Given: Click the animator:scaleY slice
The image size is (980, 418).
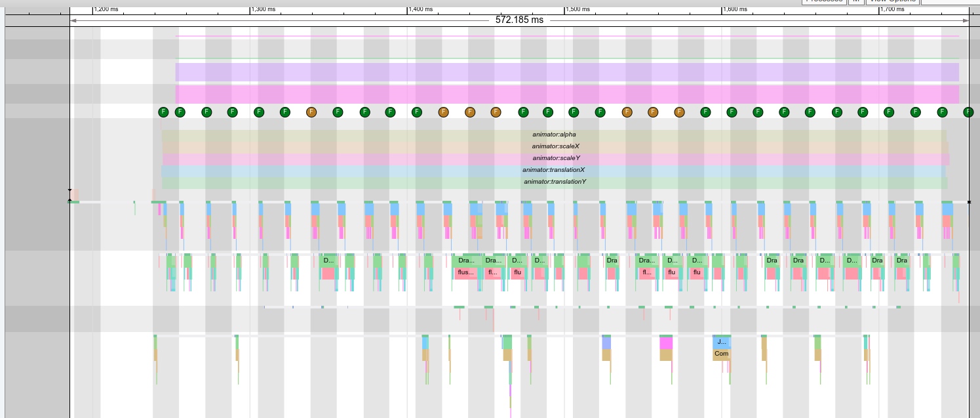Looking at the screenshot, I should click(556, 158).
